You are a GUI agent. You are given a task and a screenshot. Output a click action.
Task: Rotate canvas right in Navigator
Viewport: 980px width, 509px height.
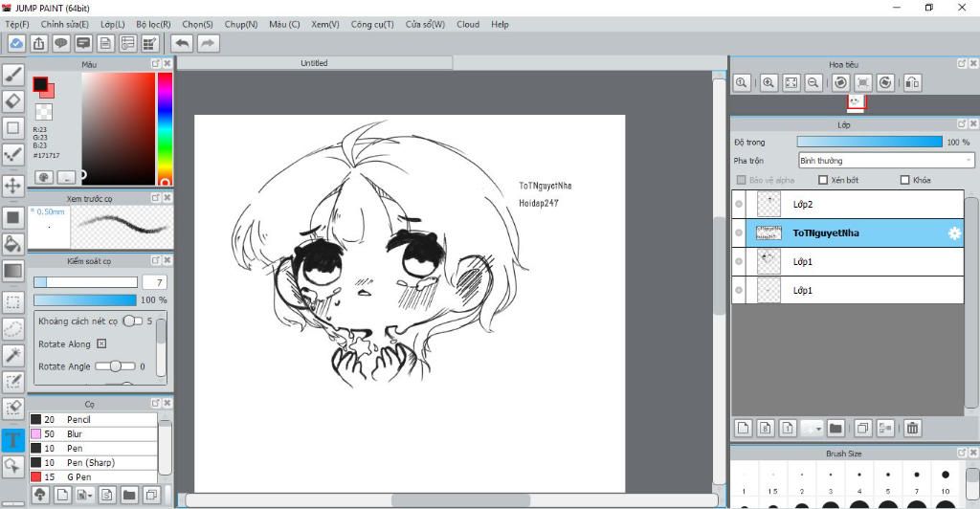coord(885,82)
